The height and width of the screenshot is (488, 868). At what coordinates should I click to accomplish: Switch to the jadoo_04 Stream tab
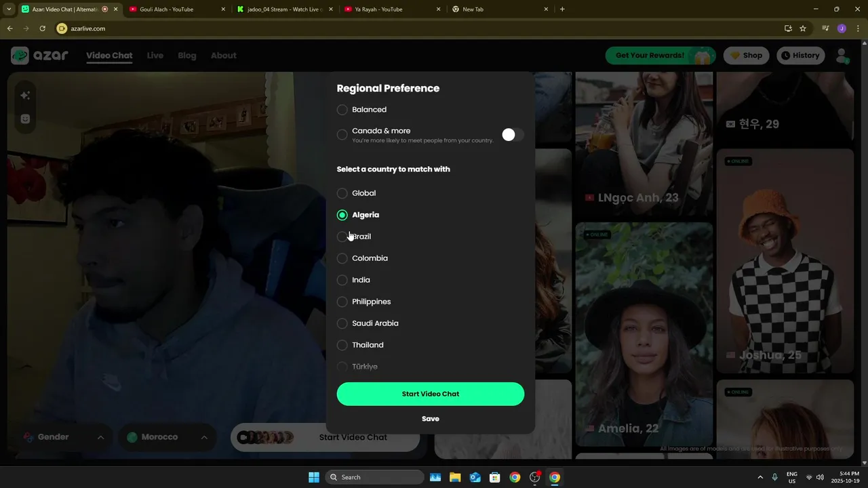[x=284, y=9]
